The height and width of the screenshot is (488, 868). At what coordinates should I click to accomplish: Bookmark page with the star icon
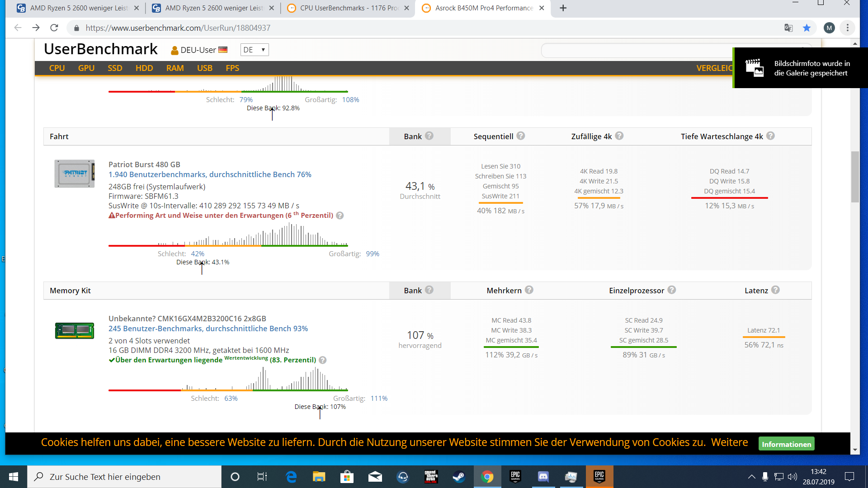pos(807,28)
